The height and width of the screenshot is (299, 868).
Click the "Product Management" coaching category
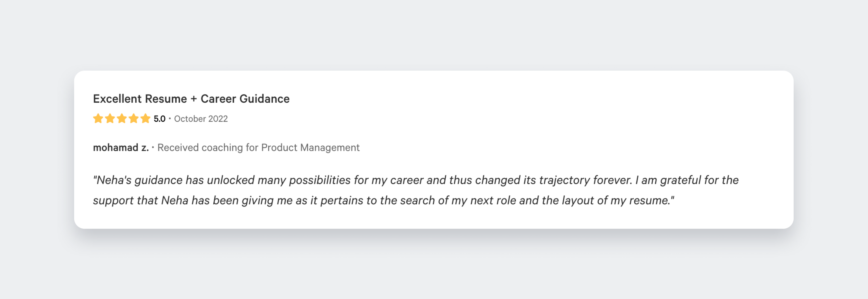(310, 147)
